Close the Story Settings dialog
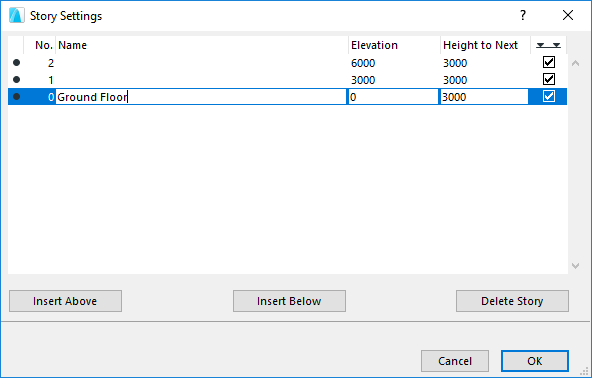 coord(568,15)
